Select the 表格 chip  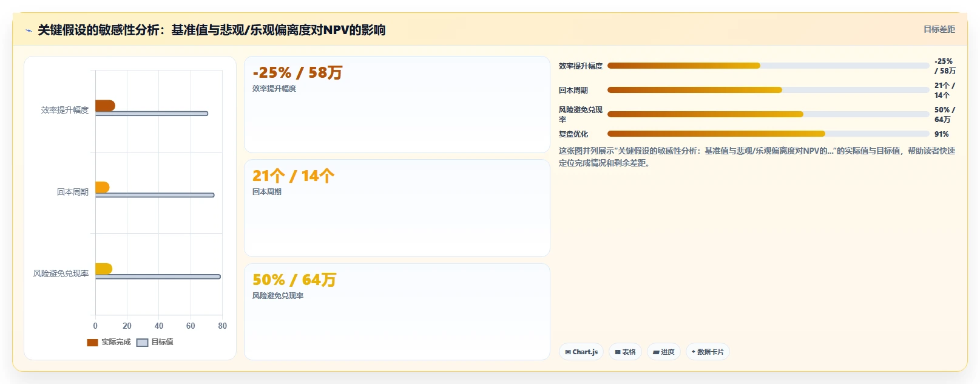click(625, 352)
